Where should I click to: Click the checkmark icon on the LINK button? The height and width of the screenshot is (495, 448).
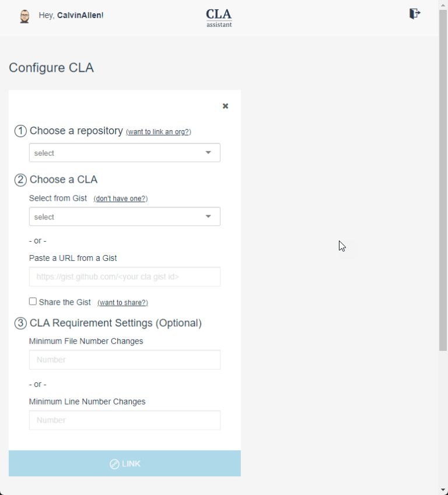114,463
